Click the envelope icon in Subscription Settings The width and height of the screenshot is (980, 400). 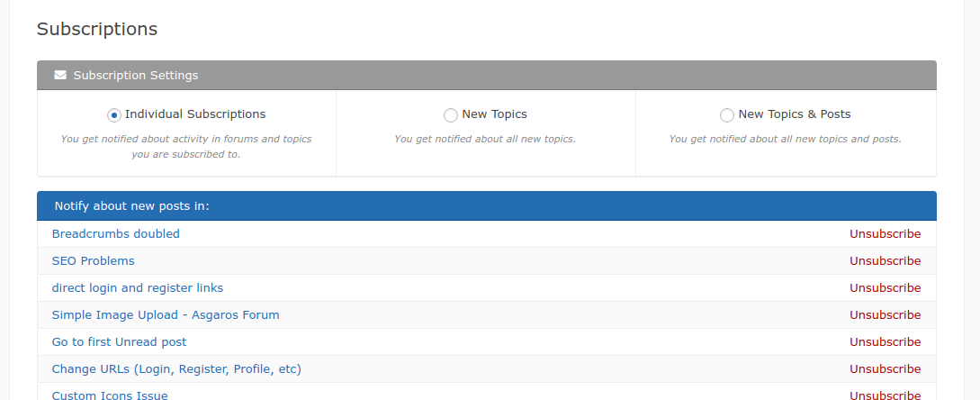tap(60, 76)
